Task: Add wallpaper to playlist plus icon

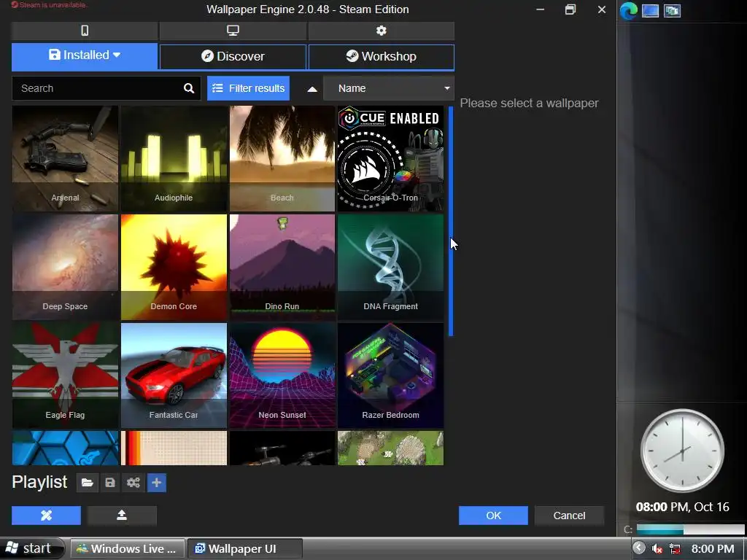Action: coord(157,483)
